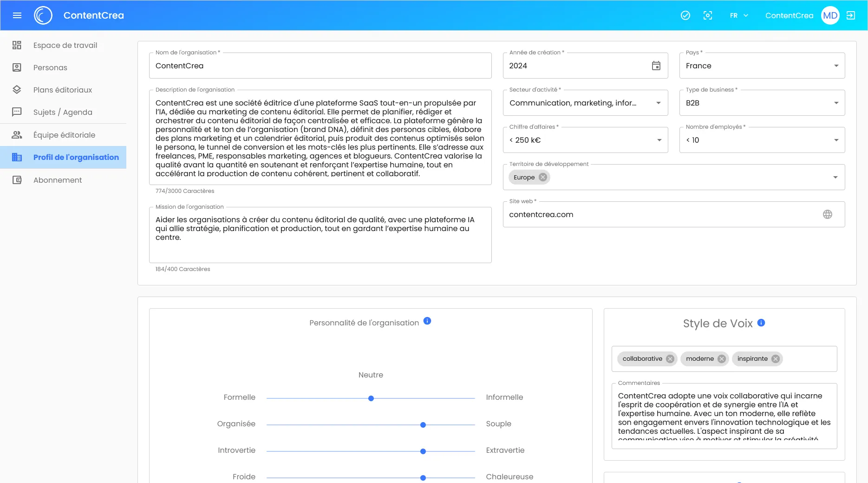The width and height of the screenshot is (868, 483).
Task: Go to Personas in sidebar
Action: tap(50, 67)
